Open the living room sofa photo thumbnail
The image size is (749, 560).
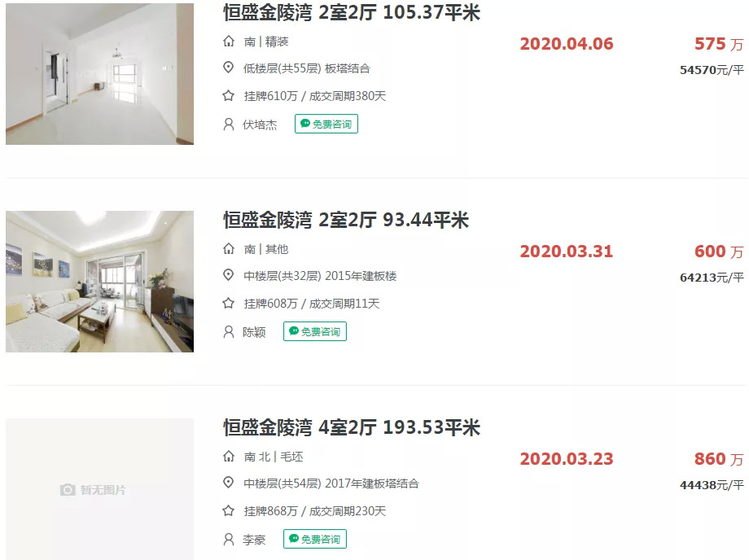pyautogui.click(x=100, y=282)
